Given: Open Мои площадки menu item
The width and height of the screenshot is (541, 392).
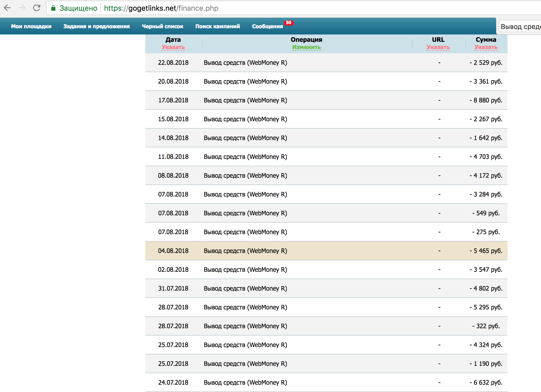Looking at the screenshot, I should coord(31,26).
